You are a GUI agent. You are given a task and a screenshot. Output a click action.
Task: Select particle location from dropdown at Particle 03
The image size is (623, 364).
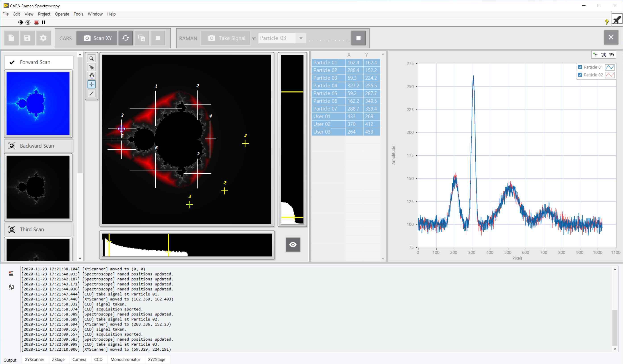point(281,38)
